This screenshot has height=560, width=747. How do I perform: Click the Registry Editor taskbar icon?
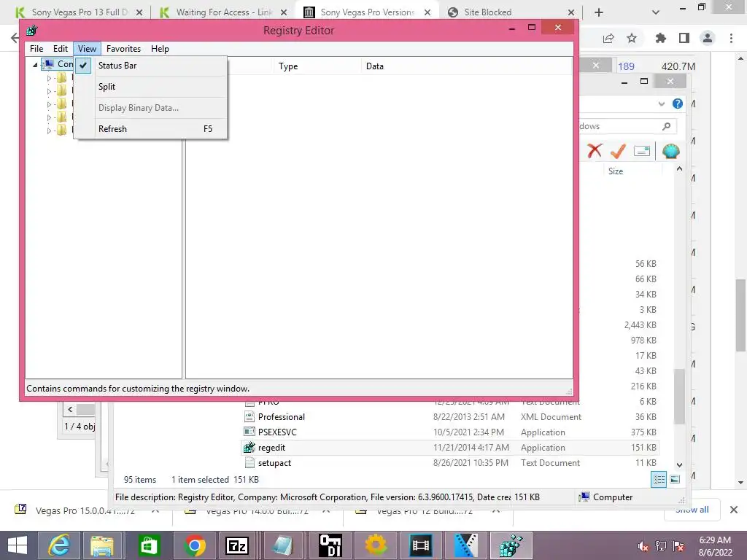[x=511, y=545]
